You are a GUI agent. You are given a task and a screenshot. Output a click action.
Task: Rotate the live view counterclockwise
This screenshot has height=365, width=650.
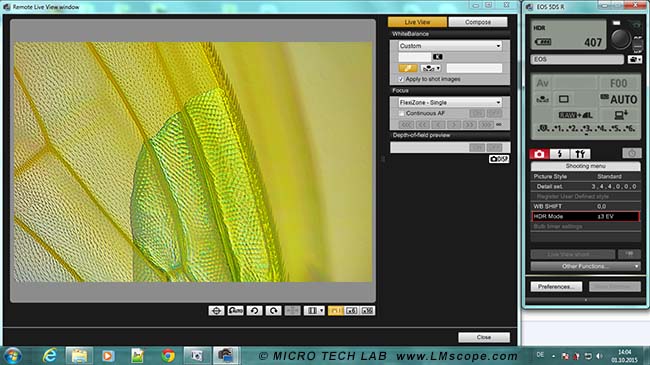click(x=255, y=311)
